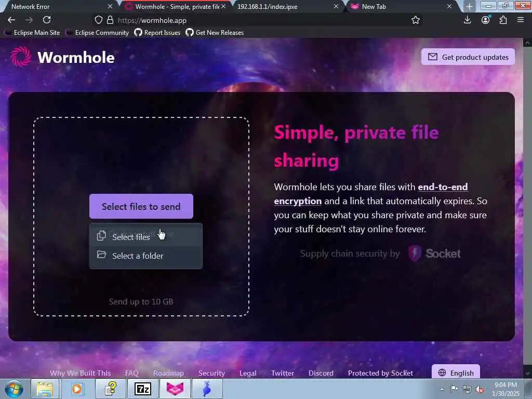Open the 7-Zip taskbar icon
This screenshot has width=532, height=399.
[143, 389]
